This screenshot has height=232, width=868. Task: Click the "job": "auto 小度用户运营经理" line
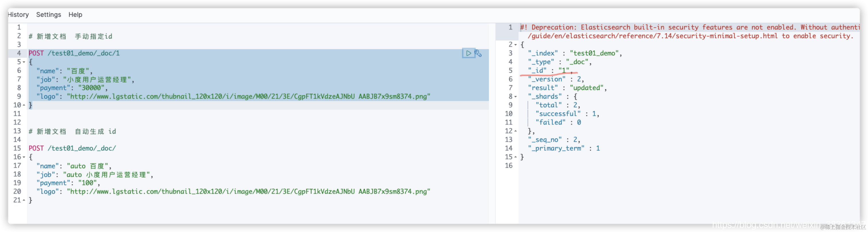tap(95, 174)
